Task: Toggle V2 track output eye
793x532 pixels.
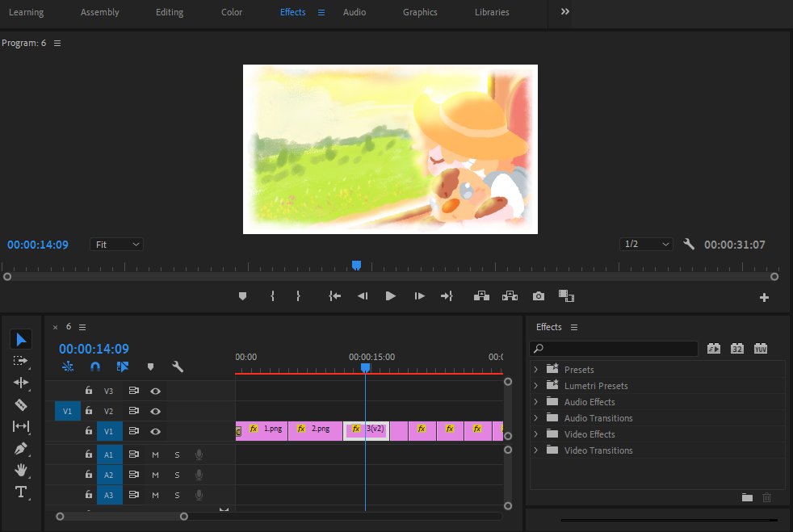Action: tap(155, 411)
